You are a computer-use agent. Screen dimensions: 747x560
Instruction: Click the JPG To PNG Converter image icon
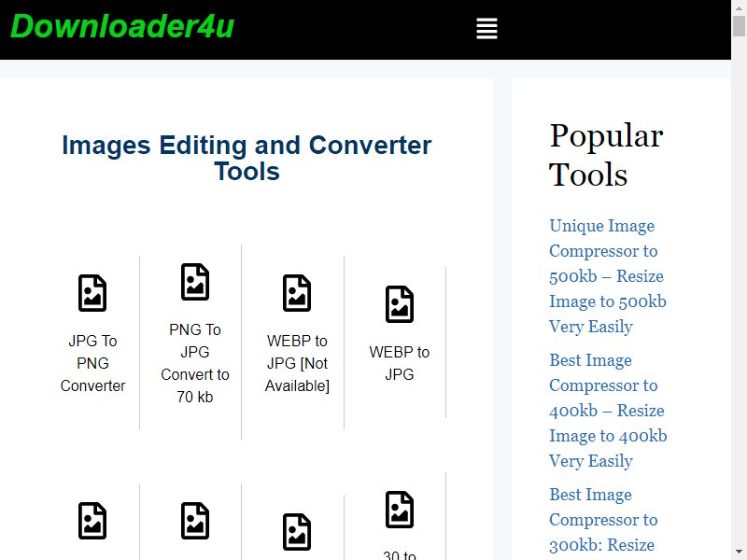pos(92,293)
